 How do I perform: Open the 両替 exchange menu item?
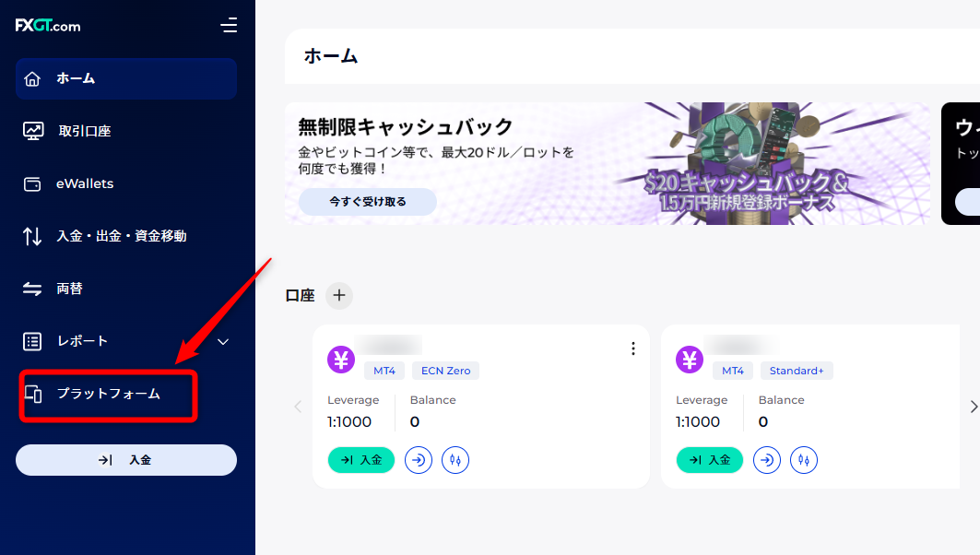(126, 289)
